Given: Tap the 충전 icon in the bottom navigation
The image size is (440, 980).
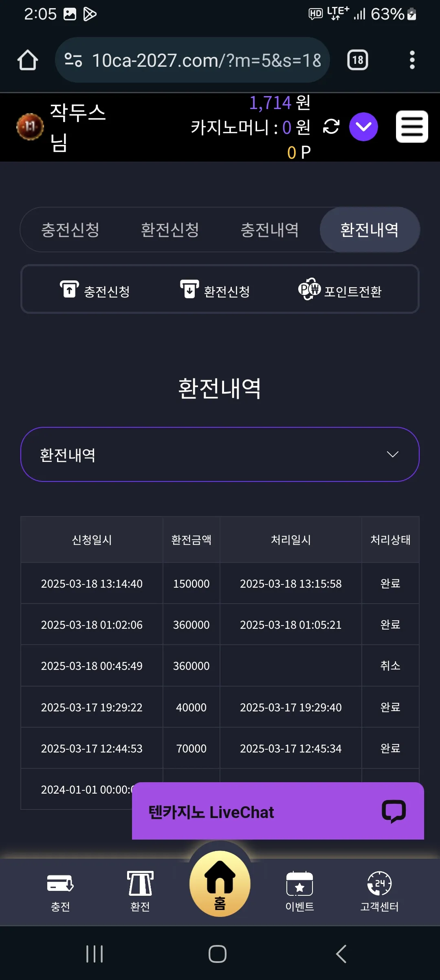Looking at the screenshot, I should pos(60,891).
